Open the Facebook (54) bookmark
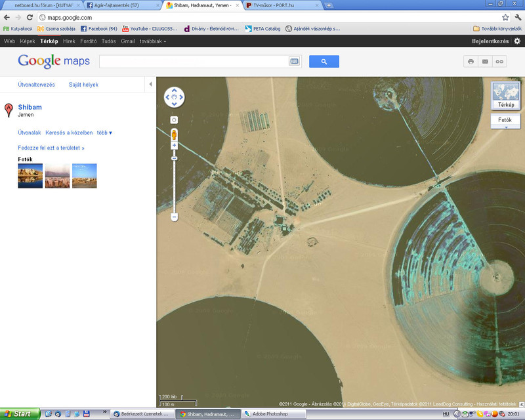 99,29
